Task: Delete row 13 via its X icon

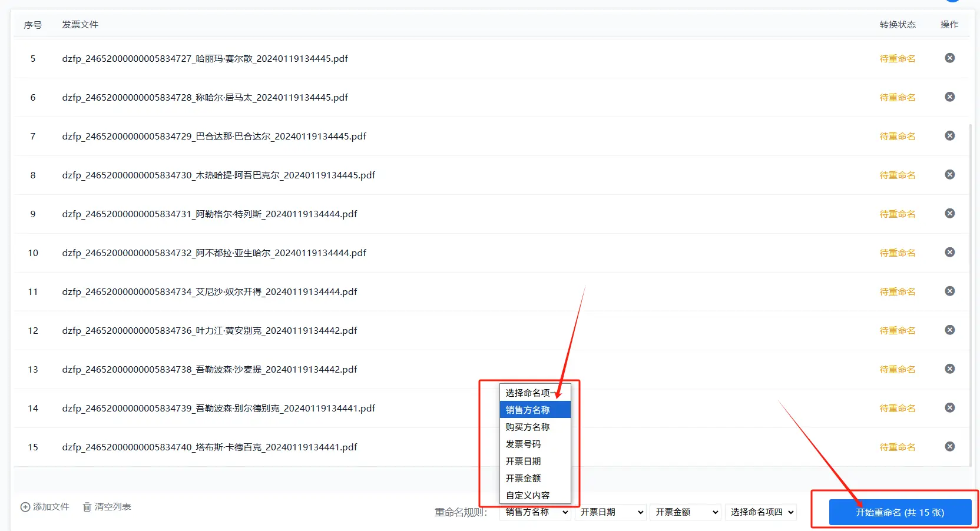Action: (949, 369)
